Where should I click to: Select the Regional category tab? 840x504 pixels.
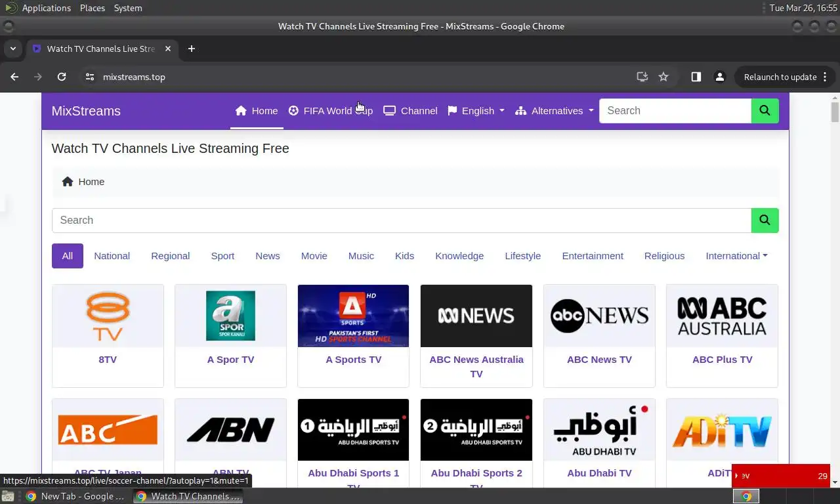click(171, 256)
